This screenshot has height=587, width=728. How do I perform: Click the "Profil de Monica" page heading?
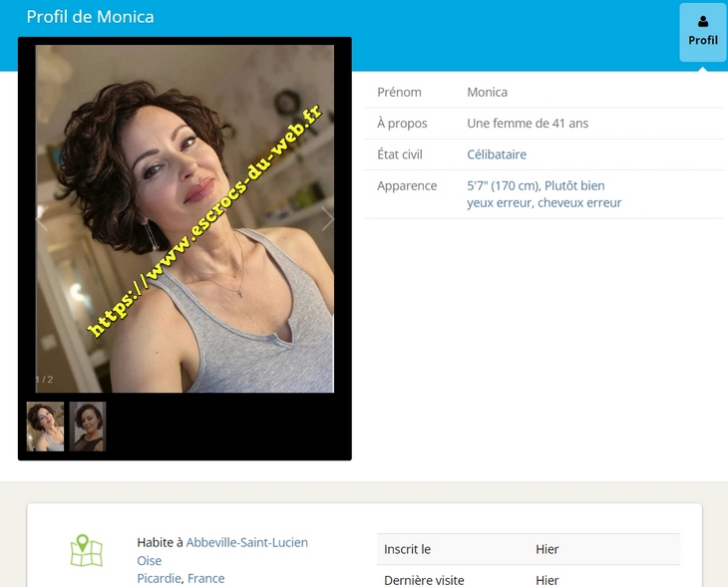pos(90,17)
